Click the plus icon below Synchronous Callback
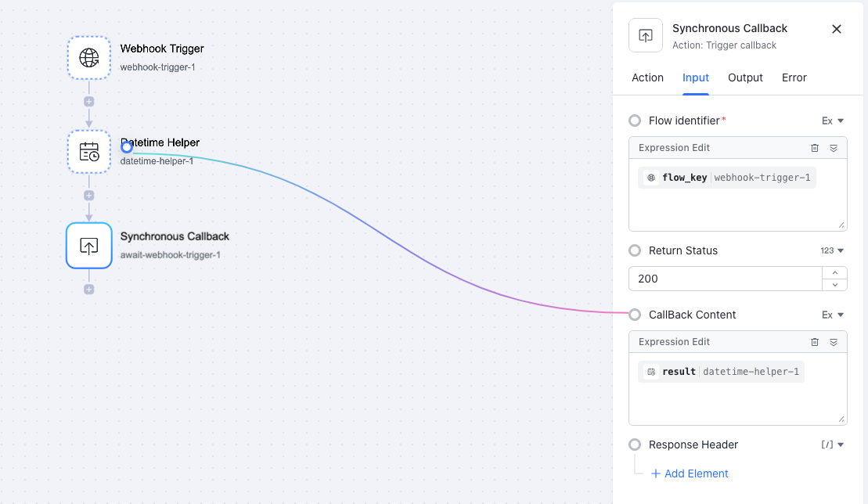This screenshot has width=868, height=504. (x=88, y=289)
